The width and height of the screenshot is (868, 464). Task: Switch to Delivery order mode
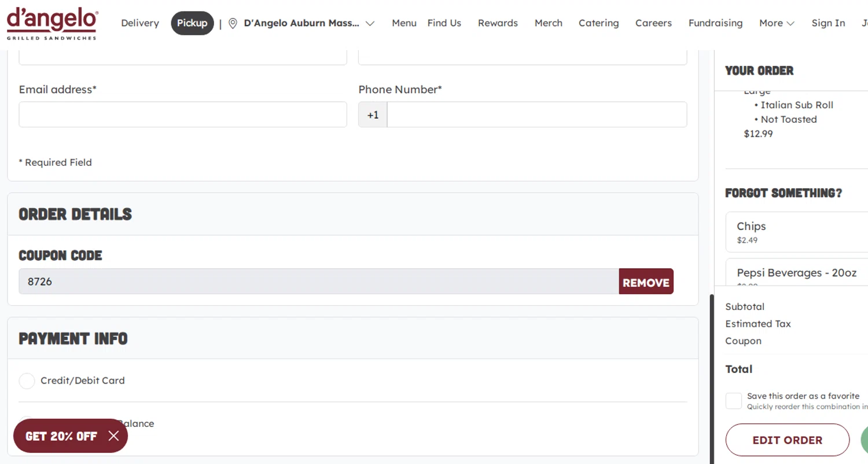[x=140, y=23]
